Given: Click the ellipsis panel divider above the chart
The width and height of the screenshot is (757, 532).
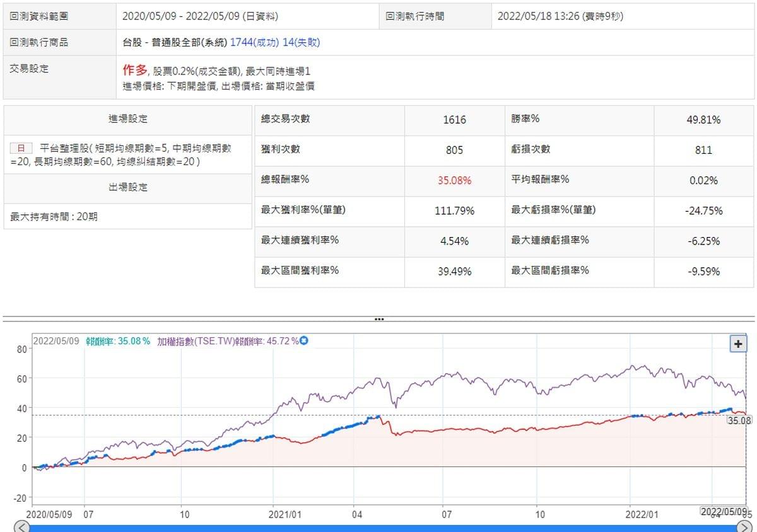Looking at the screenshot, I should pyautogui.click(x=378, y=319).
